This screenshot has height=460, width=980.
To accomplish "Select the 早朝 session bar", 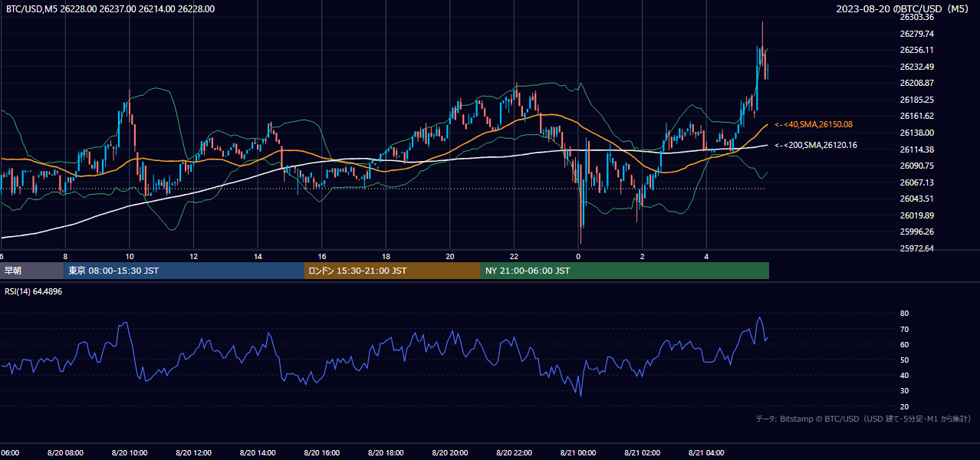I will pyautogui.click(x=32, y=271).
